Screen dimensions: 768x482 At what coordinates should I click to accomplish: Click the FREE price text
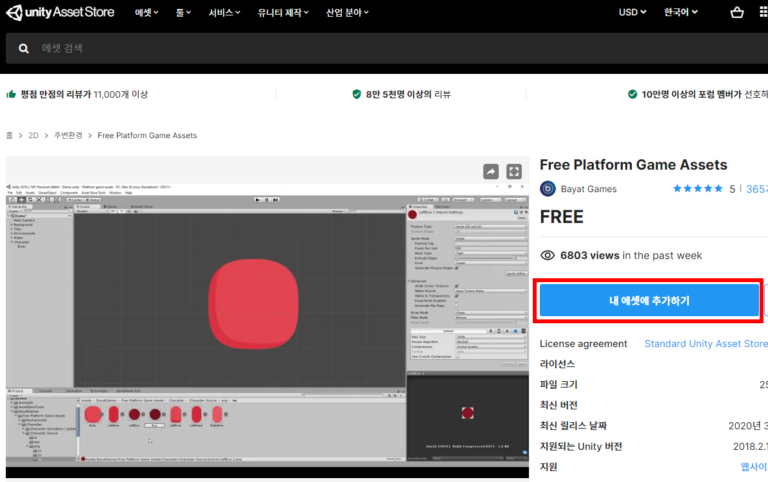pos(561,217)
